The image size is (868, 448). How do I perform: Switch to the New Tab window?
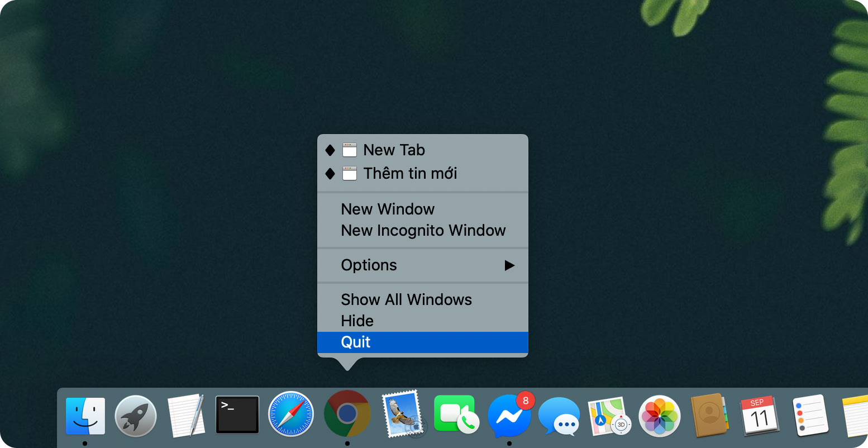click(423, 150)
